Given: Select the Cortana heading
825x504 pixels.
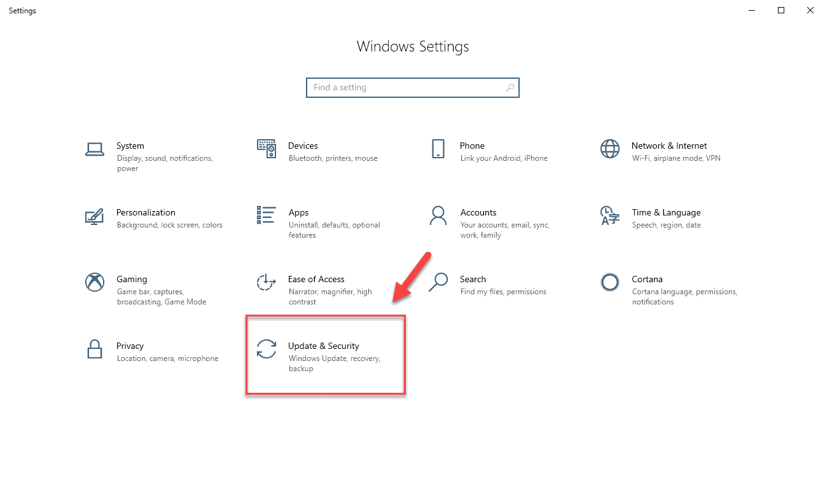Looking at the screenshot, I should [x=647, y=279].
